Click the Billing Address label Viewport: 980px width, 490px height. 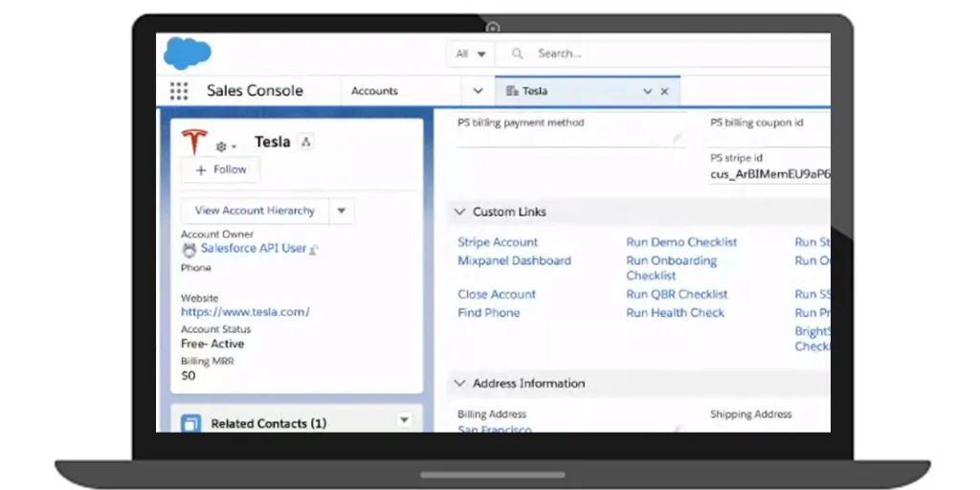tap(492, 414)
